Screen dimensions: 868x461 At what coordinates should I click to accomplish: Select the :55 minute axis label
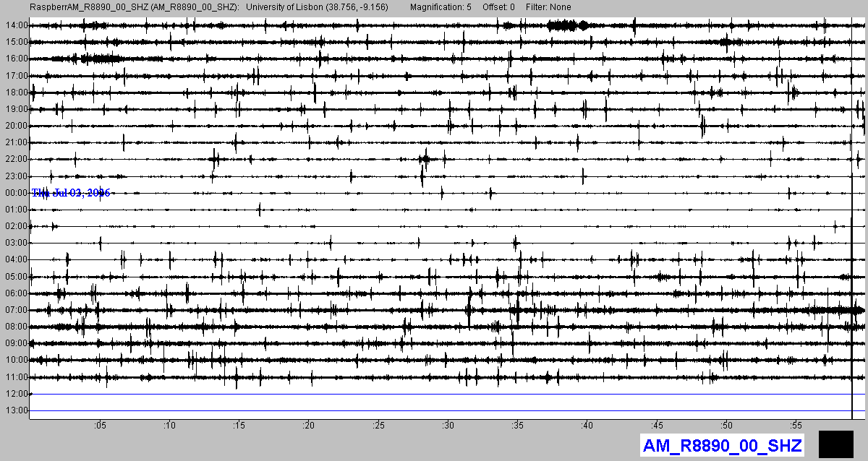pos(796,425)
